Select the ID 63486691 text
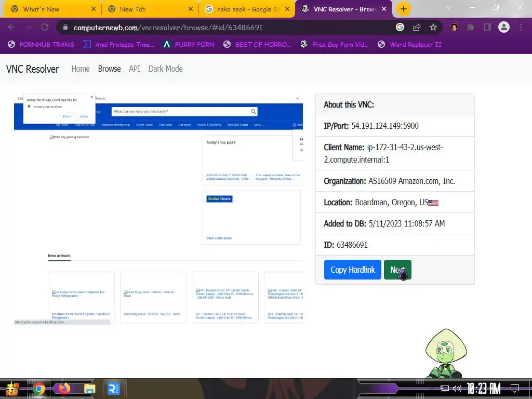Viewport: 532px width, 399px height. [345, 245]
